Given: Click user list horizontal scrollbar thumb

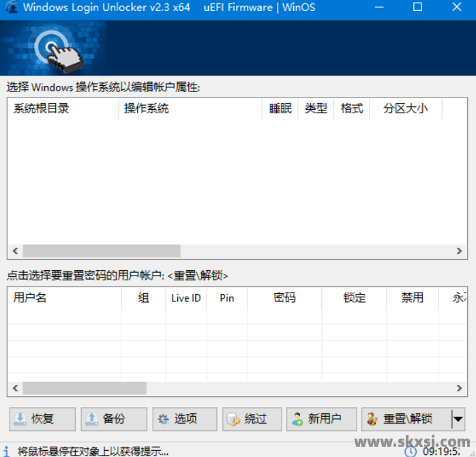Looking at the screenshot, I should 85,388.
